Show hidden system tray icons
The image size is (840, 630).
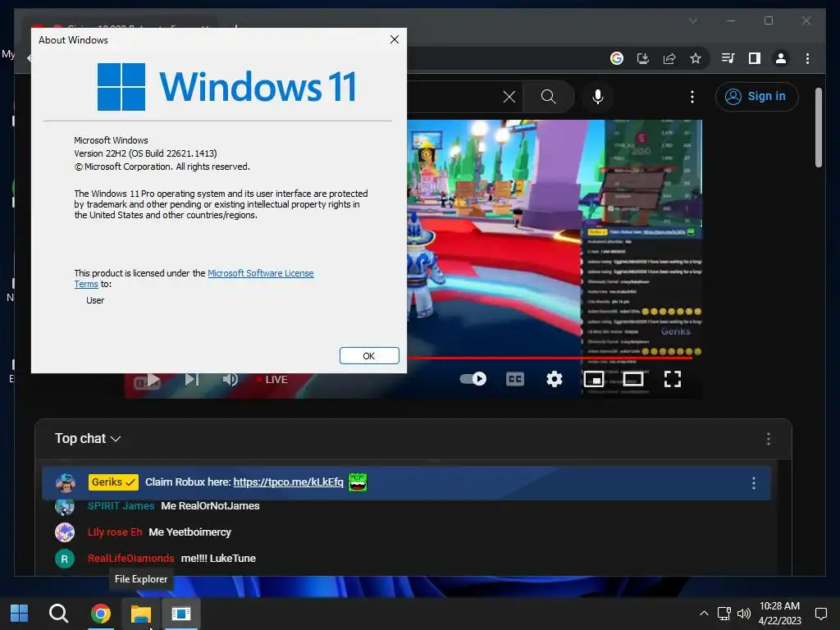(704, 614)
